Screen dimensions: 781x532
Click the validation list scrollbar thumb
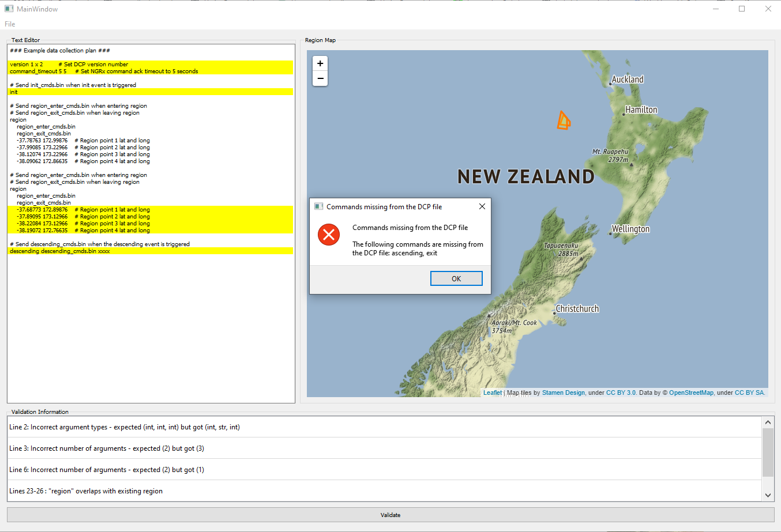click(768, 452)
